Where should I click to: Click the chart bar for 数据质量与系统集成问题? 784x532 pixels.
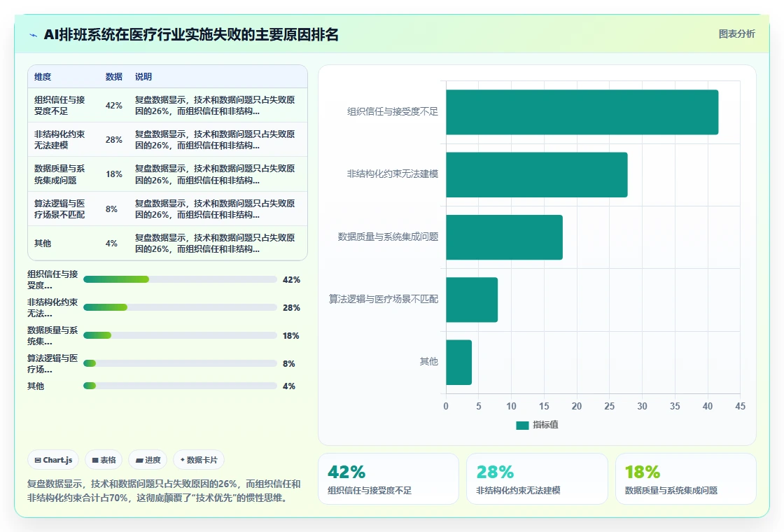504,237
